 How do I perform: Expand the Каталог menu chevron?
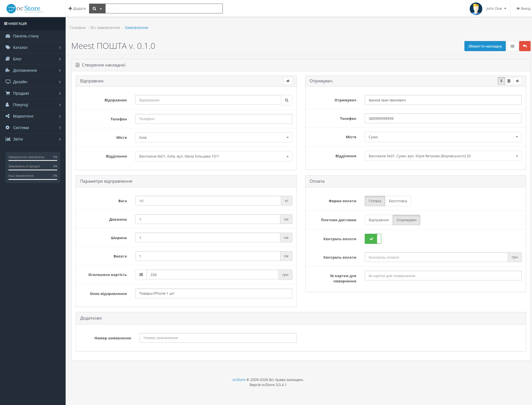60,48
